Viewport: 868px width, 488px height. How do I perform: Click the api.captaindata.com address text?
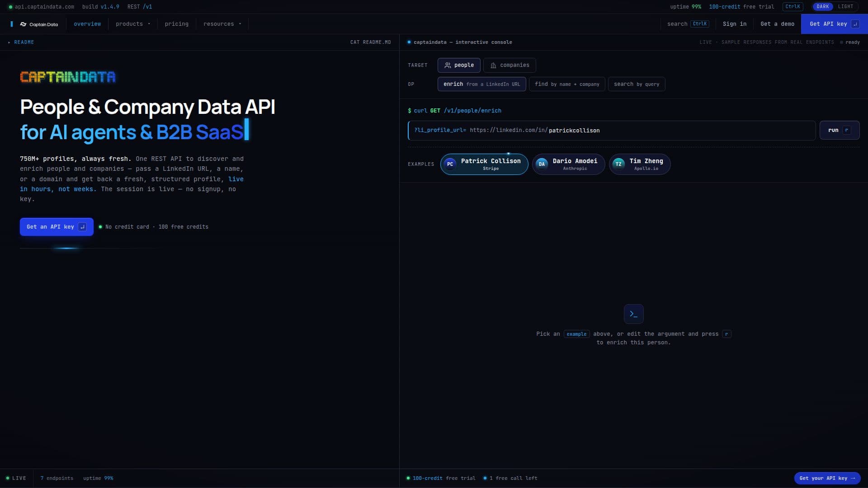[x=44, y=7]
